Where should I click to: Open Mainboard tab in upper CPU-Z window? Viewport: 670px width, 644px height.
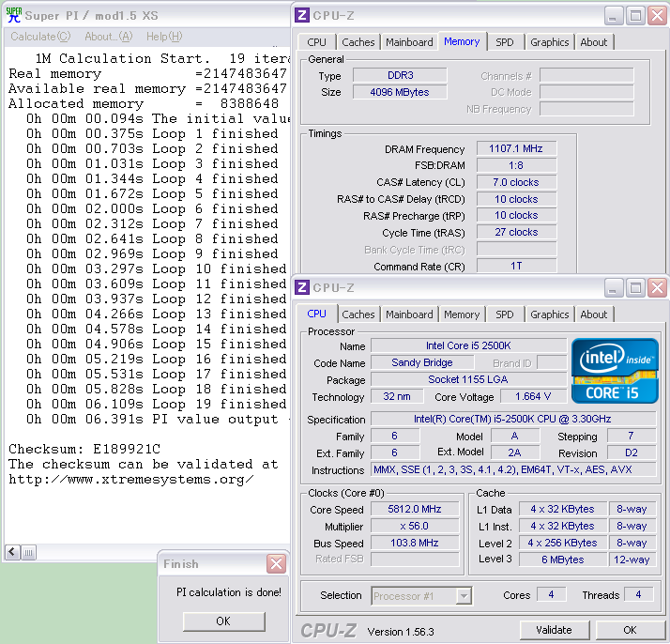tap(409, 42)
